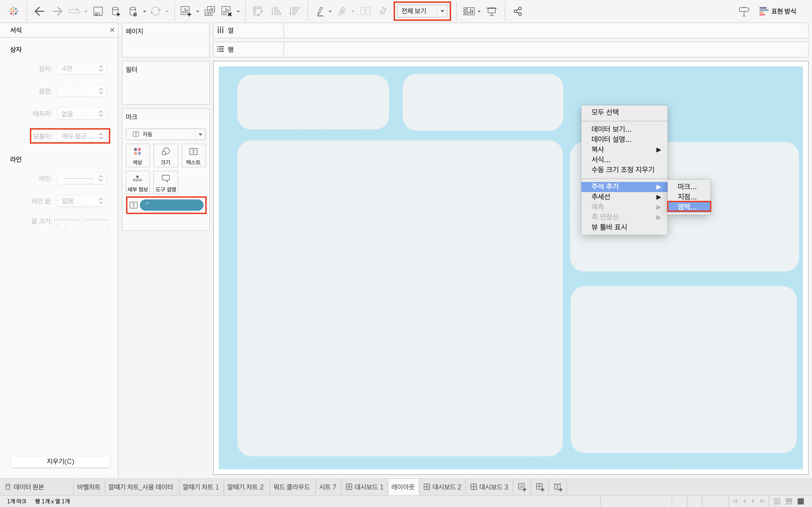
Task: Click the new dashboard tab icon
Action: tap(540, 487)
